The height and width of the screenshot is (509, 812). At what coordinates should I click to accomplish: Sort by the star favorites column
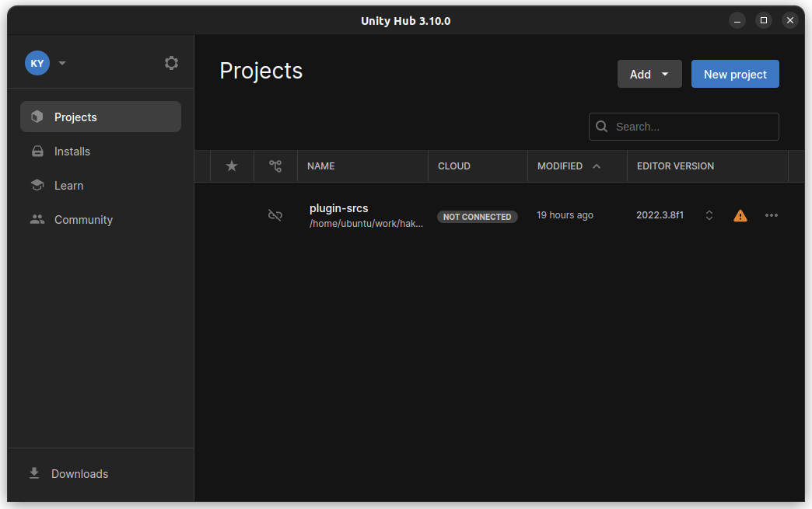tap(232, 166)
